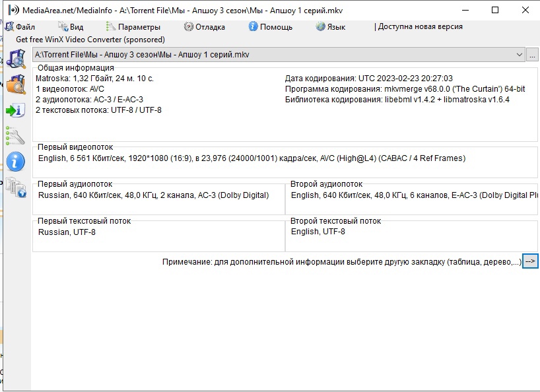The height and width of the screenshot is (392, 540).
Task: Maximize the MediaInfo window
Action: [495, 11]
